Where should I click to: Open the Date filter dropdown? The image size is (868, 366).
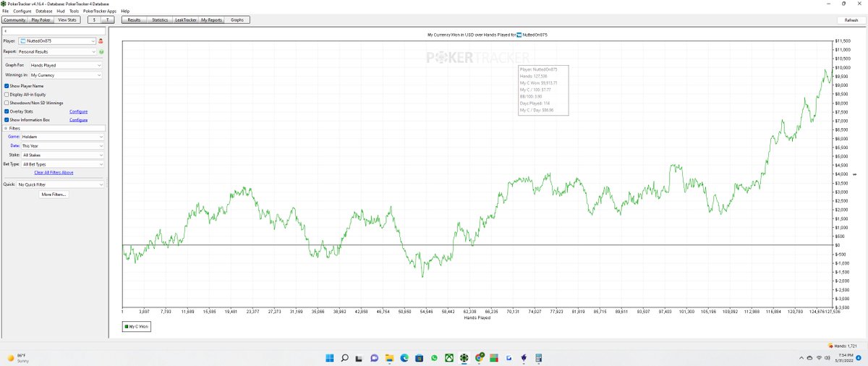[62, 145]
